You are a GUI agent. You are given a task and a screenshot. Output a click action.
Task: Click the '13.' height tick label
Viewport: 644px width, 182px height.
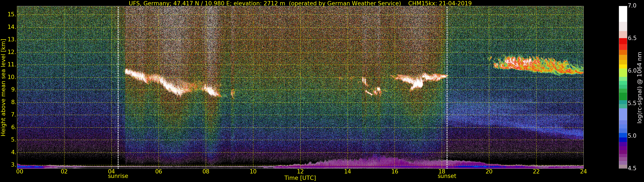12,40
